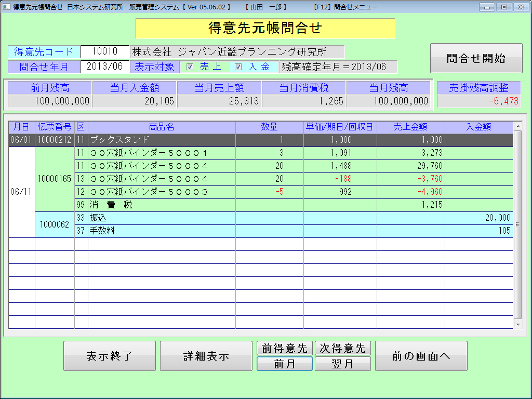The width and height of the screenshot is (532, 399).
Task: Click the 当月残高 value 100,000,000
Action: [389, 101]
